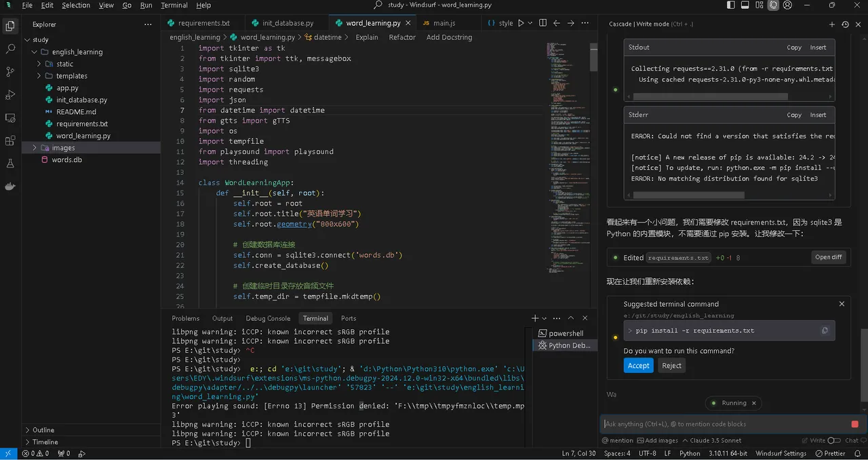Open diff for edited requirements.txt
Image resolution: width=868 pixels, height=460 pixels.
pyautogui.click(x=829, y=257)
